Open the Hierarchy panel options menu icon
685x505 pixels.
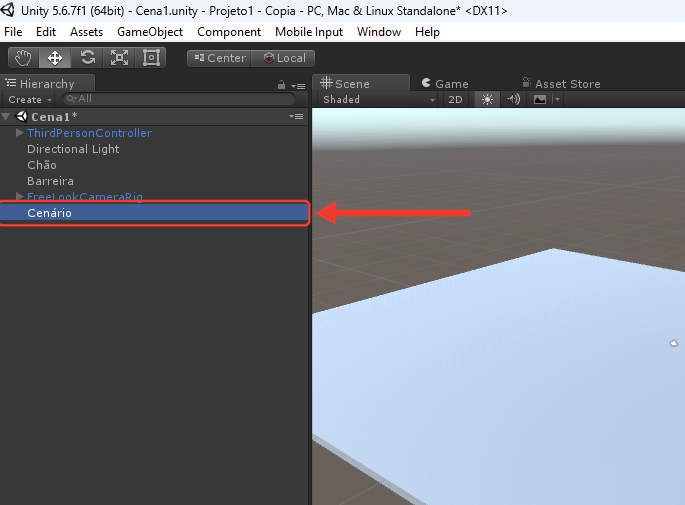(298, 86)
